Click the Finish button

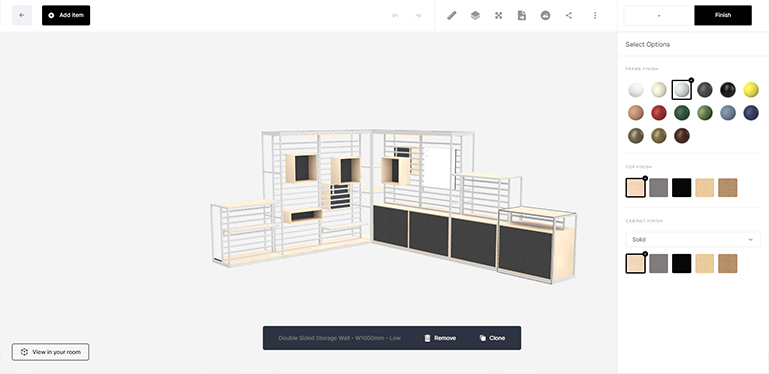(722, 15)
